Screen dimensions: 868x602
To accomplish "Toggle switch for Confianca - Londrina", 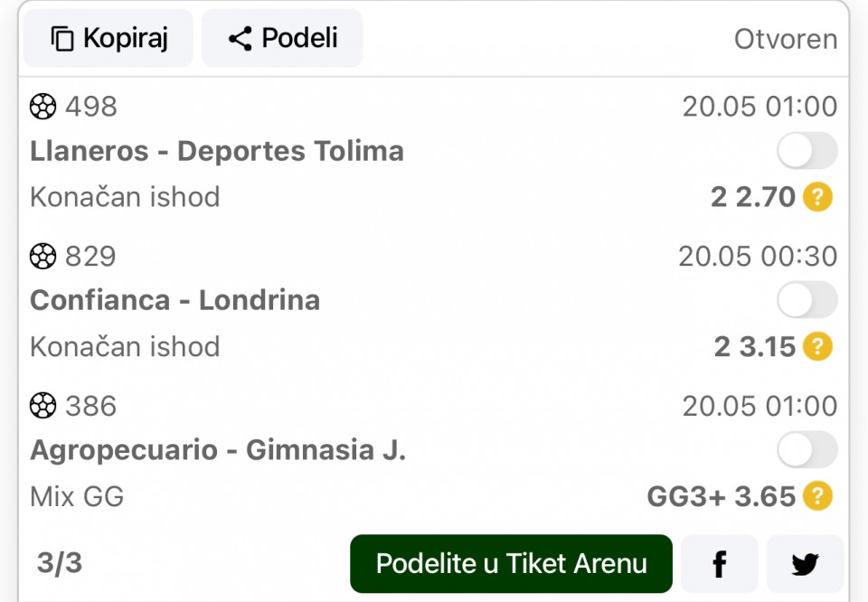I will pos(807,300).
